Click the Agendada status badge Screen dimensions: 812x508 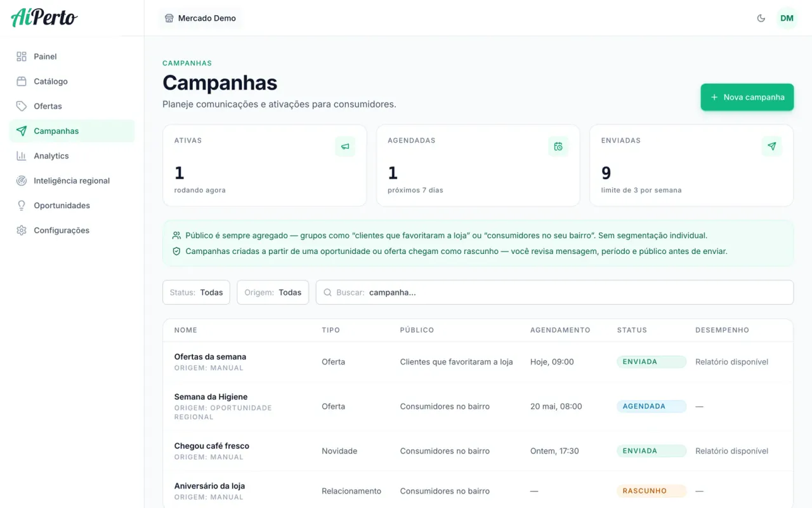652,406
